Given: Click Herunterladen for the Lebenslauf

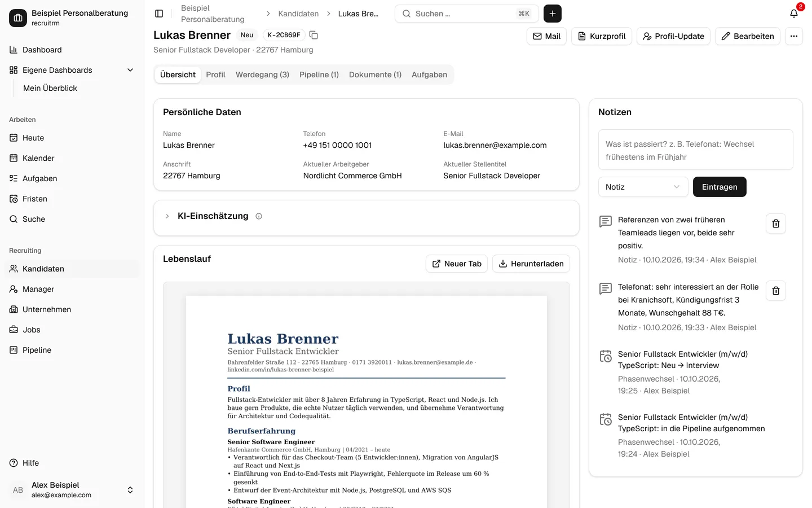Looking at the screenshot, I should 531,264.
